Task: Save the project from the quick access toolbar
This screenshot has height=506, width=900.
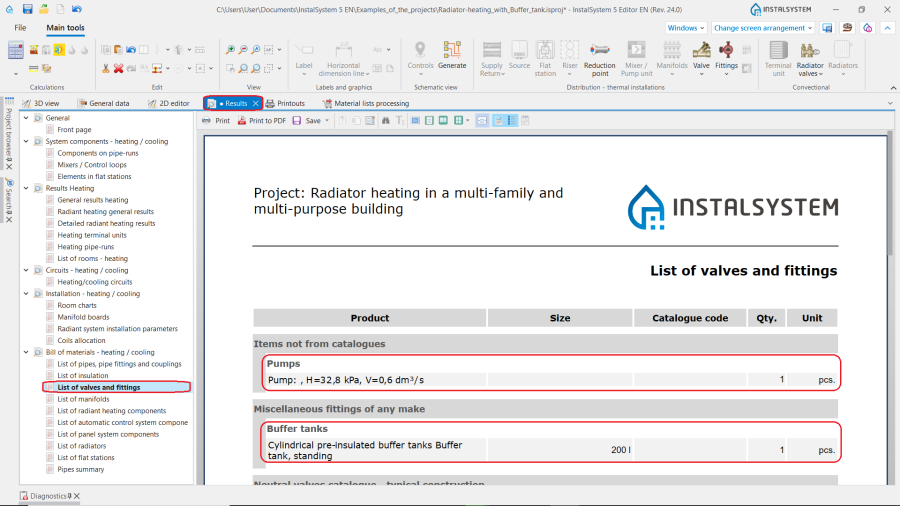Action: 27,9
